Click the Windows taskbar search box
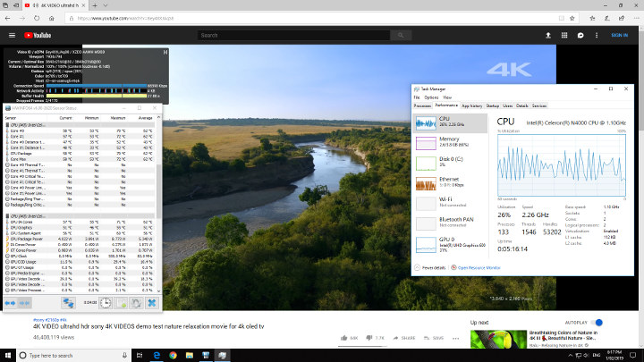This screenshot has width=644, height=362. tap(73, 356)
